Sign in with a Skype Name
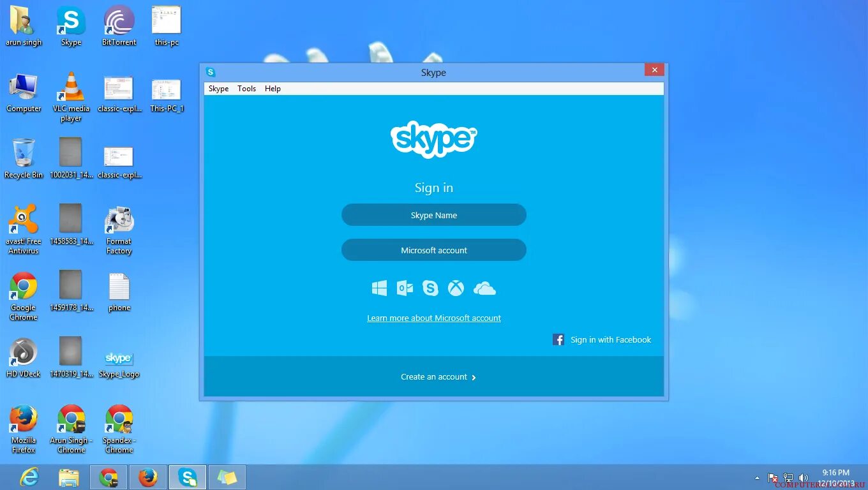868x490 pixels. [x=434, y=215]
